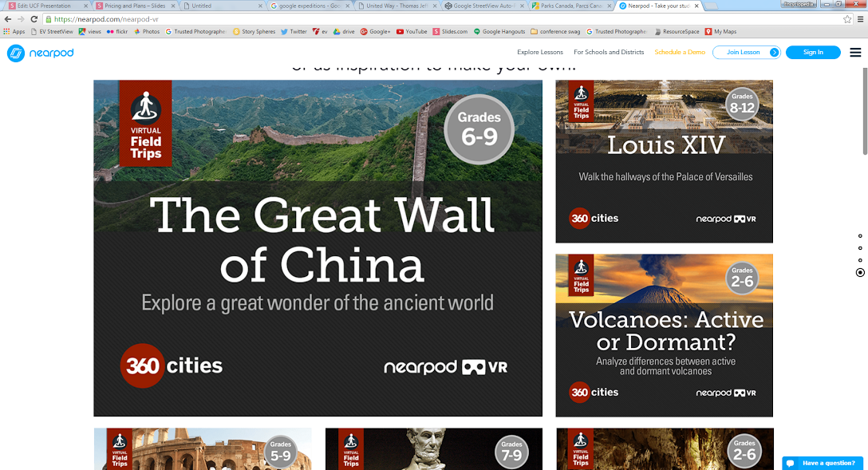Switch to the Parks Canada tab
The width and height of the screenshot is (868, 470).
570,6
